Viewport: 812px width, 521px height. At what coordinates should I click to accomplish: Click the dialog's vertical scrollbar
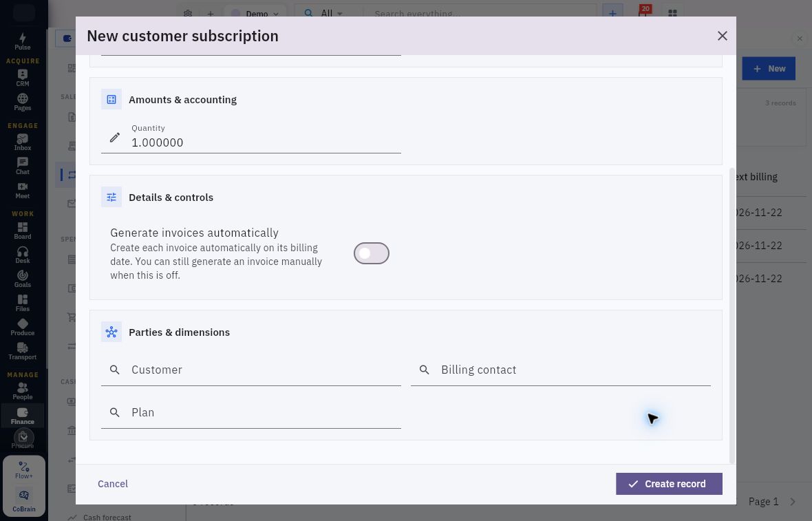click(732, 315)
